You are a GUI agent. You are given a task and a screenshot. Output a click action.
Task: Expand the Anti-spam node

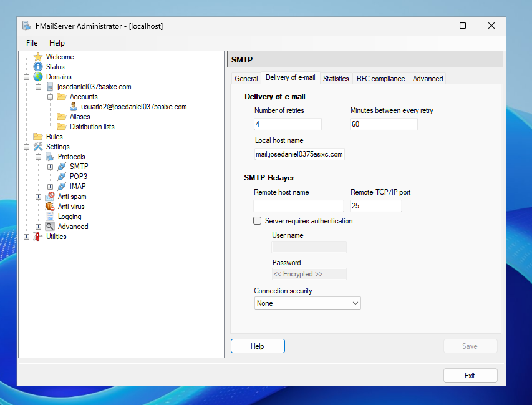point(38,197)
